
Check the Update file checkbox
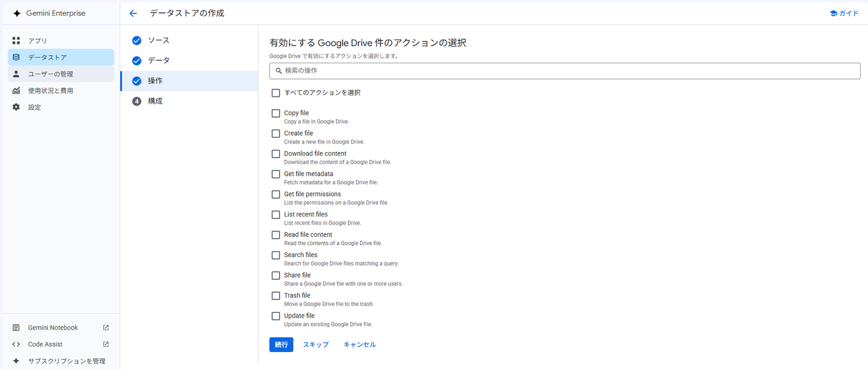pyautogui.click(x=276, y=316)
